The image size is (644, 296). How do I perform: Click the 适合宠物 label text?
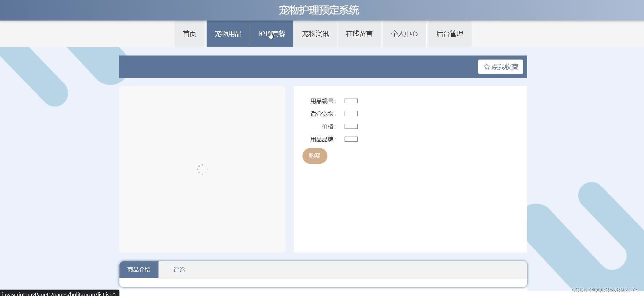pos(323,114)
